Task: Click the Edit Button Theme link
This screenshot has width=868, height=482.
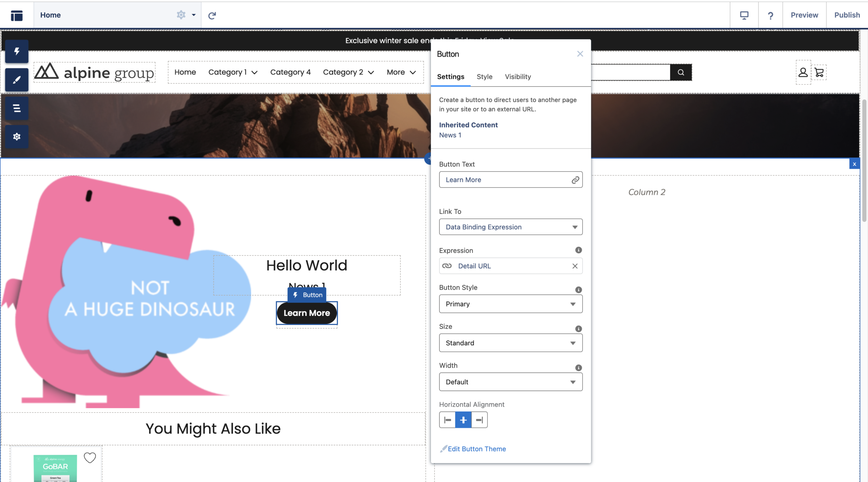Action: pyautogui.click(x=476, y=449)
